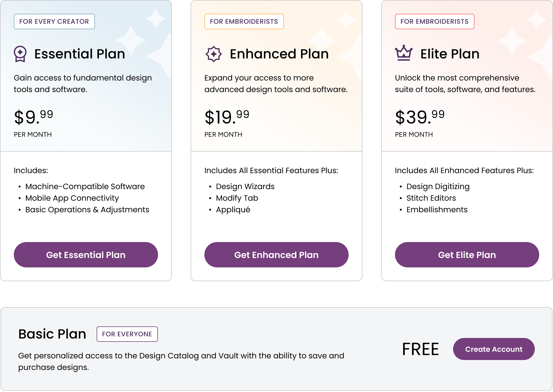Viewport: 553px width, 392px height.
Task: Click the Essential Plan ribbon badge icon
Action: [20, 54]
